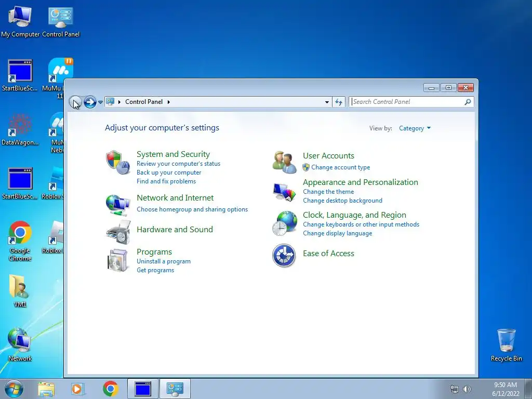This screenshot has height=399, width=532.
Task: Select the Recycle Bin icon
Action: click(506, 345)
